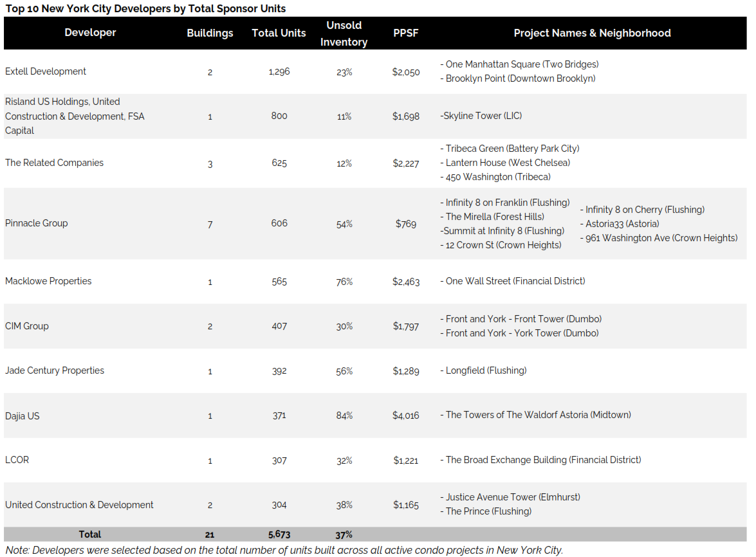Select the 'Dajia US' developer cell

pyautogui.click(x=22, y=416)
